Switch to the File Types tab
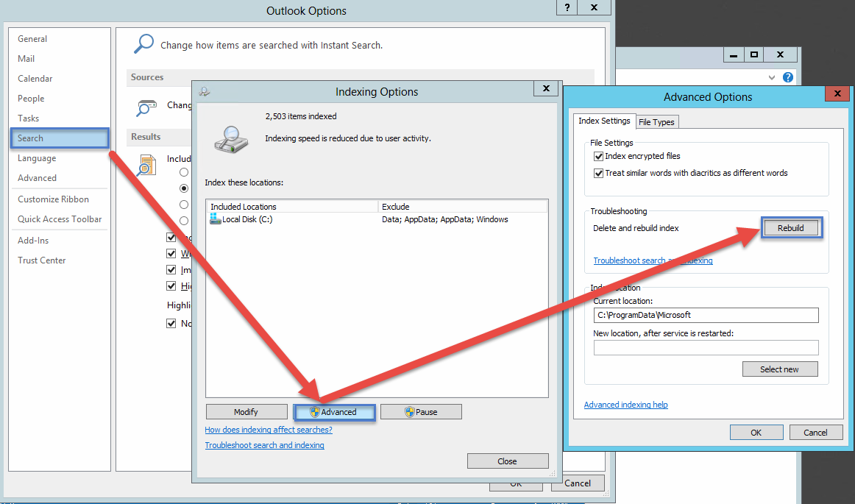 656,122
